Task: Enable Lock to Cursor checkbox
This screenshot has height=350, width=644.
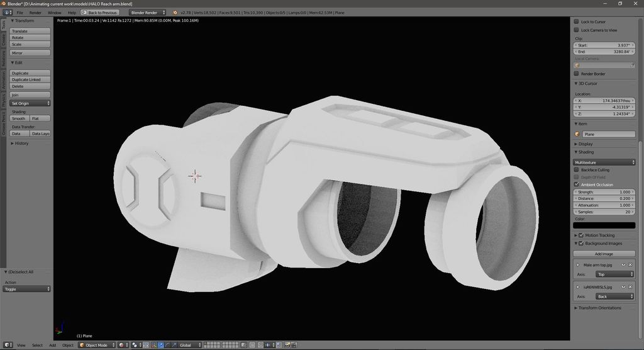Action: pos(576,21)
